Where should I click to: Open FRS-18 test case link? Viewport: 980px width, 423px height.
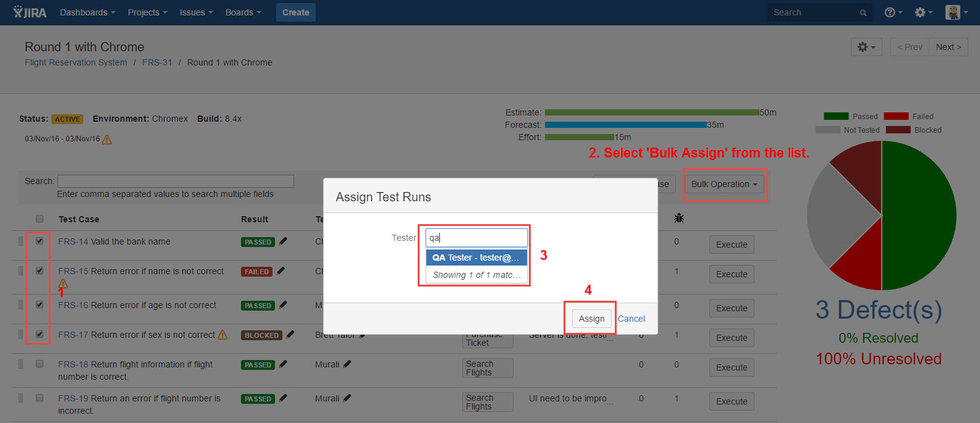pyautogui.click(x=73, y=364)
